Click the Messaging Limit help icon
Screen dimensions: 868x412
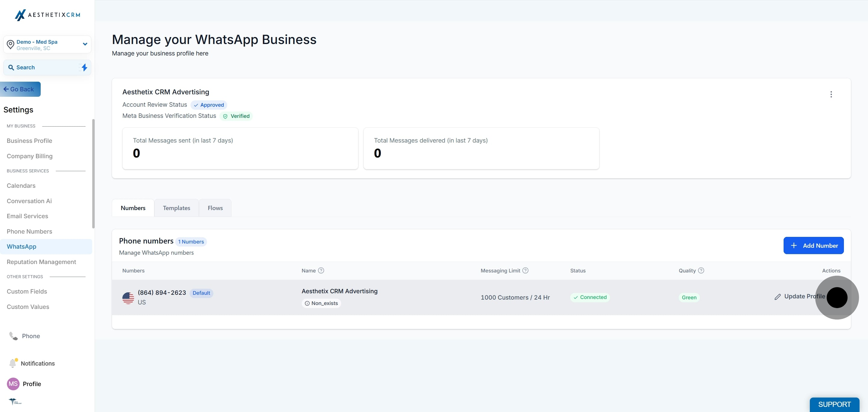click(525, 271)
